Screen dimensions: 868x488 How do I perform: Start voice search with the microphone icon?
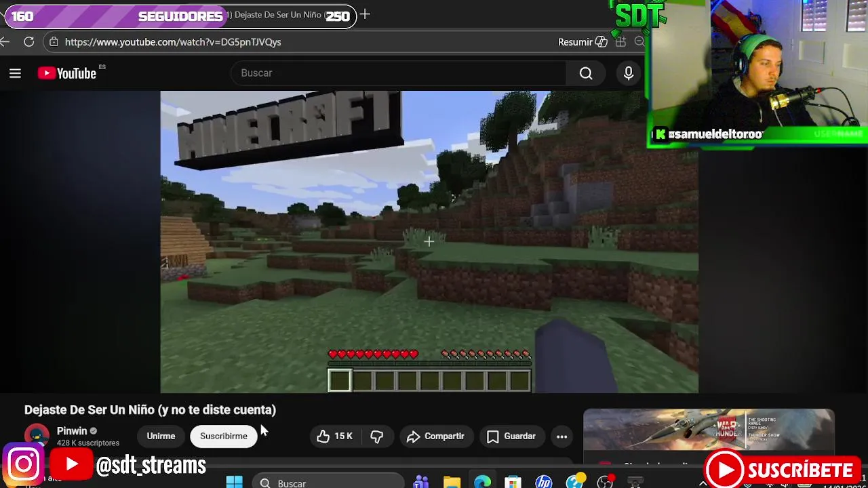pos(629,73)
